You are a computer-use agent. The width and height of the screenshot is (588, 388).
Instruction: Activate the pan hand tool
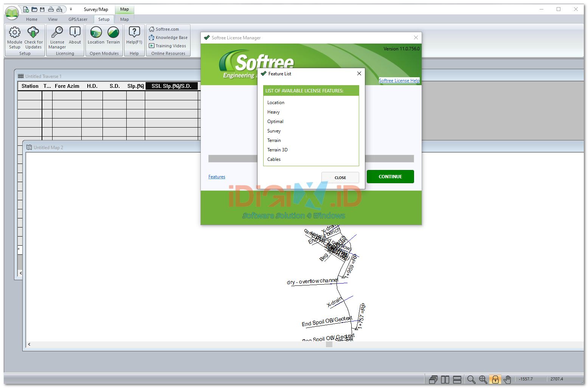pyautogui.click(x=507, y=379)
